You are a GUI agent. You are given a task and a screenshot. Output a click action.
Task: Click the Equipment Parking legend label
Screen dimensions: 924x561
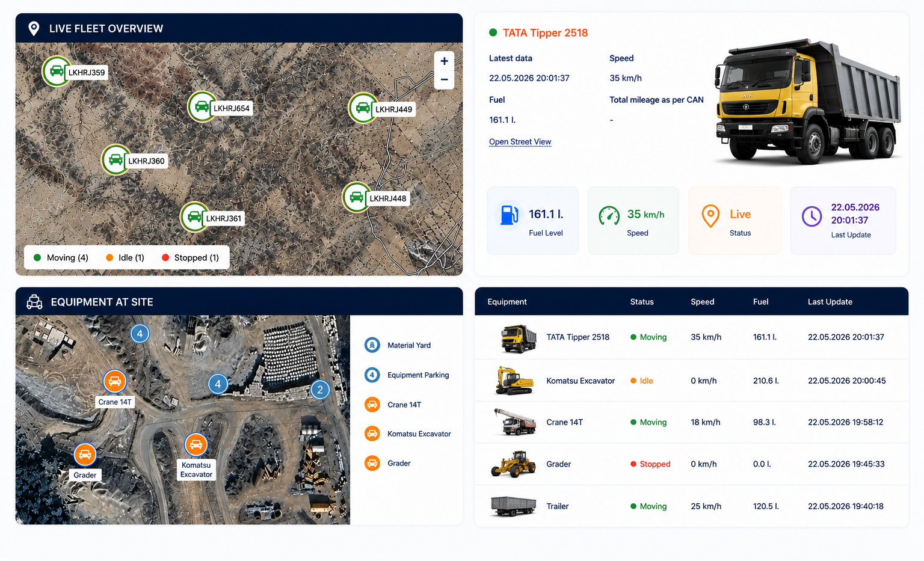click(418, 375)
